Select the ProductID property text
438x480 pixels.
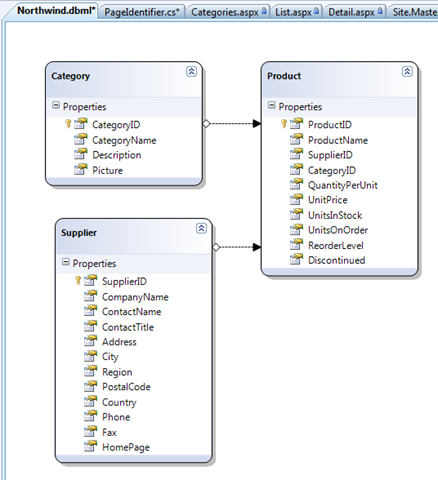click(330, 125)
